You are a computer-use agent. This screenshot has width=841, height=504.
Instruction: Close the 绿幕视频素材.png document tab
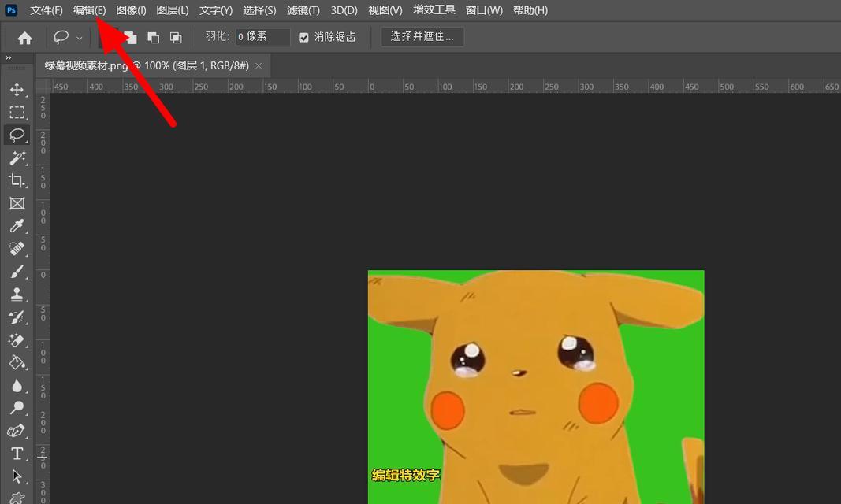pos(259,66)
